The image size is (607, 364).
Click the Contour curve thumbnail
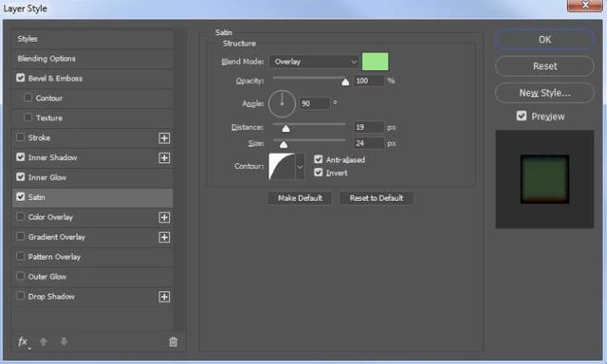(x=282, y=167)
